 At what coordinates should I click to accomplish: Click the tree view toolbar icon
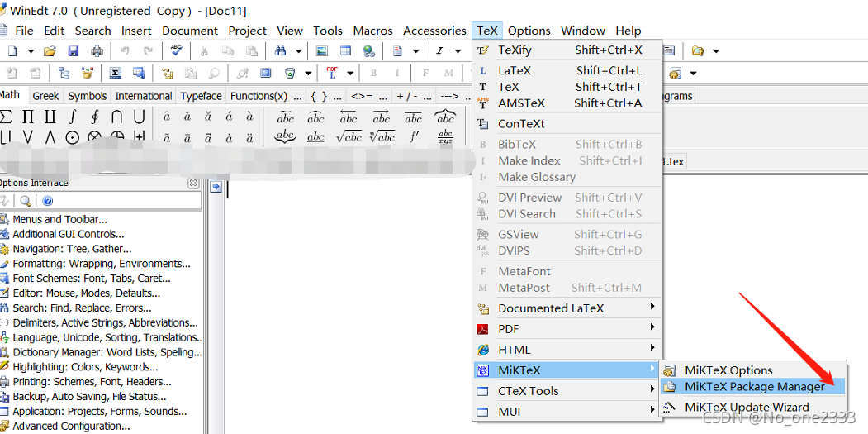pyautogui.click(x=64, y=74)
